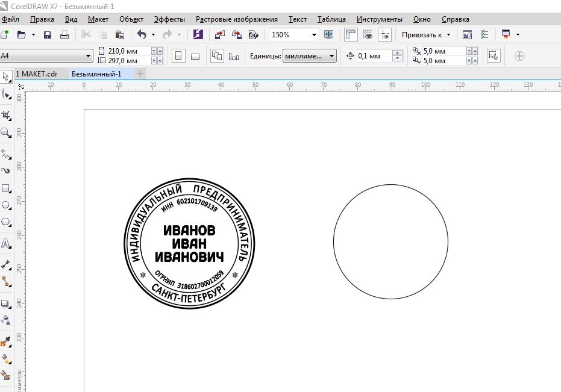This screenshot has width=561, height=392.
Task: Open the Application Launcher
Action: tap(506, 35)
